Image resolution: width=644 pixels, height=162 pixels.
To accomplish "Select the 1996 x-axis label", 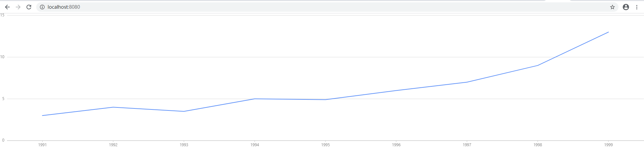I will click(x=396, y=145).
